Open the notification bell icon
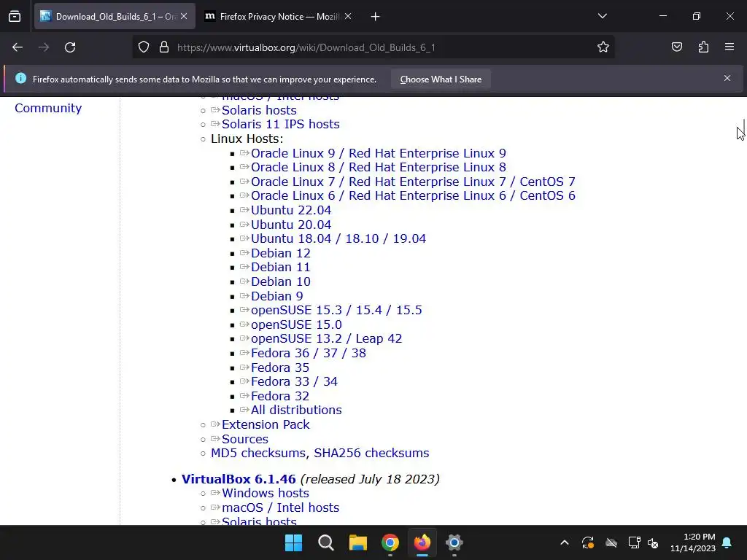Viewport: 747px width, 560px height. pos(727,542)
